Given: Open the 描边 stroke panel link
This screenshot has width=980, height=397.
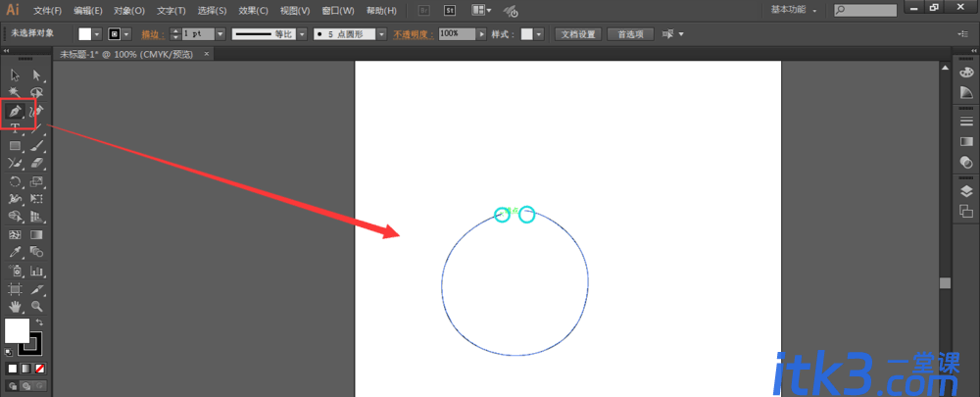Looking at the screenshot, I should click(x=153, y=34).
